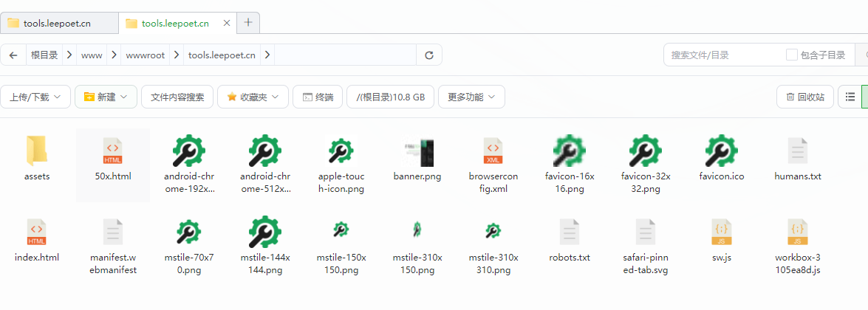Select the 50x.html file icon
Image resolution: width=868 pixels, height=310 pixels.
(112, 151)
